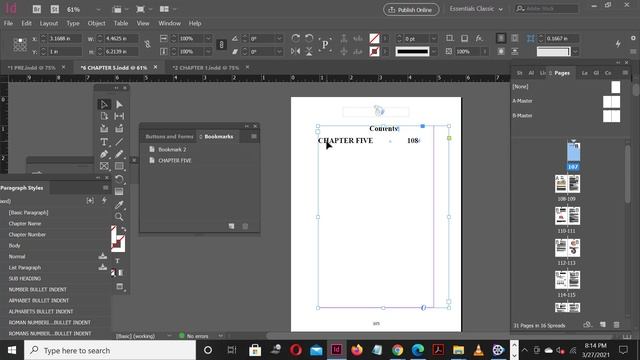Screen dimensions: 640x360
Task: Select the Line tool
Action: click(x=119, y=142)
